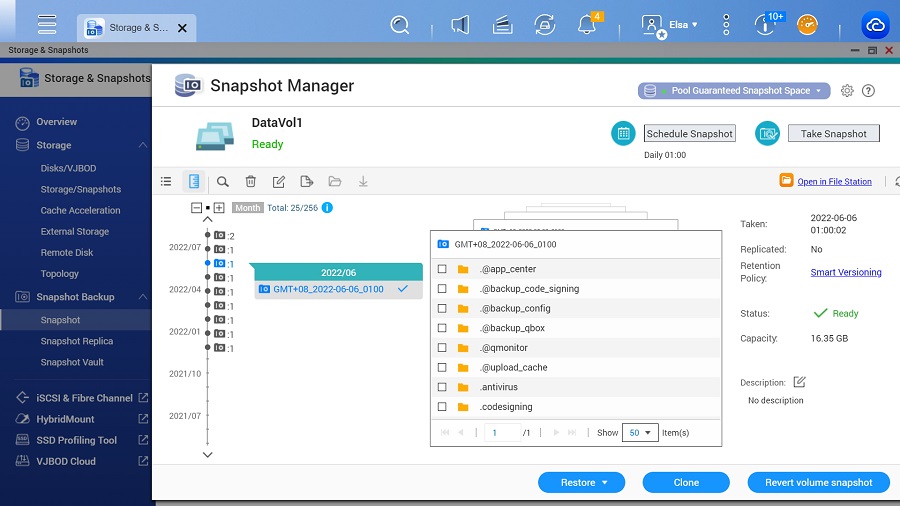Open the snapshot search tool
This screenshot has height=506, width=900.
(x=223, y=182)
